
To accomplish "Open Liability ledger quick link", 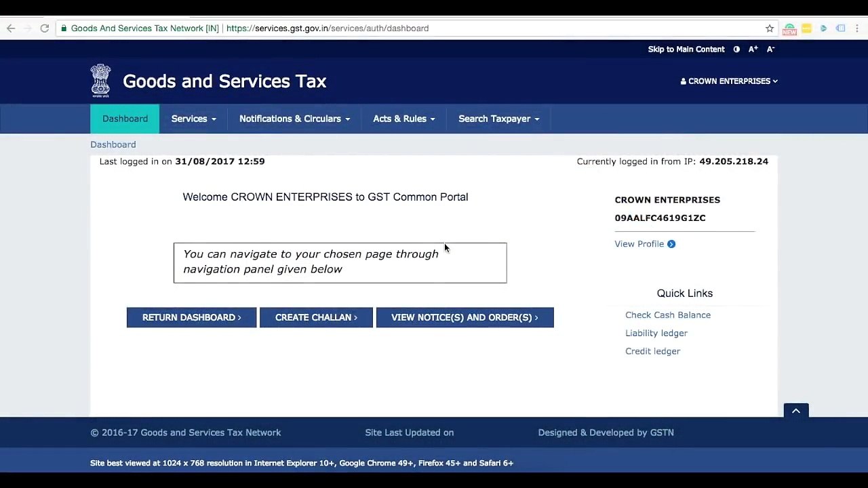I will click(x=656, y=333).
